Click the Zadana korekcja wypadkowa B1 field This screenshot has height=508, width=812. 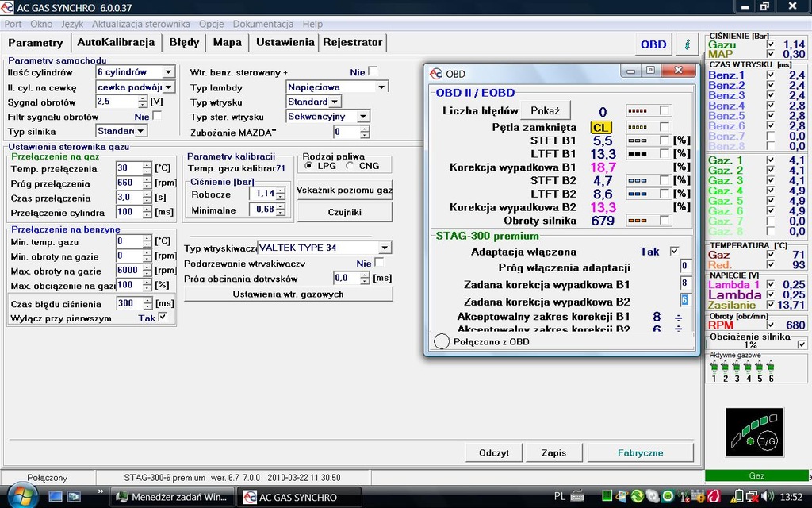684,283
